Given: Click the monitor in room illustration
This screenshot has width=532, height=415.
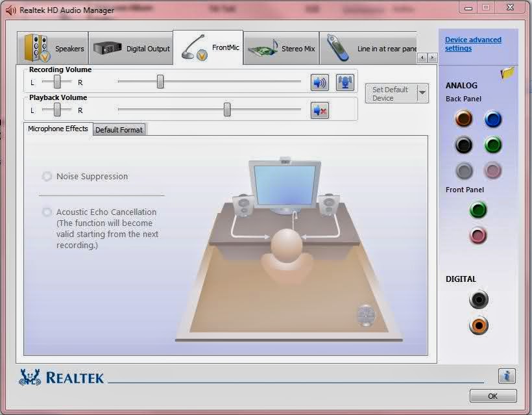Looking at the screenshot, I should (285, 185).
